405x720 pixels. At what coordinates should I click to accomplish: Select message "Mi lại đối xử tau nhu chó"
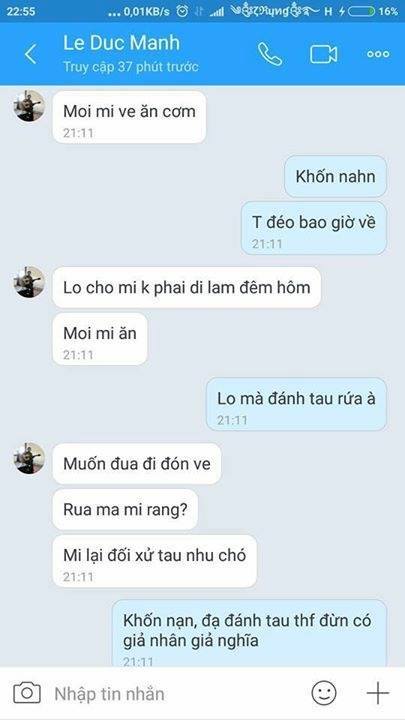[x=155, y=561]
